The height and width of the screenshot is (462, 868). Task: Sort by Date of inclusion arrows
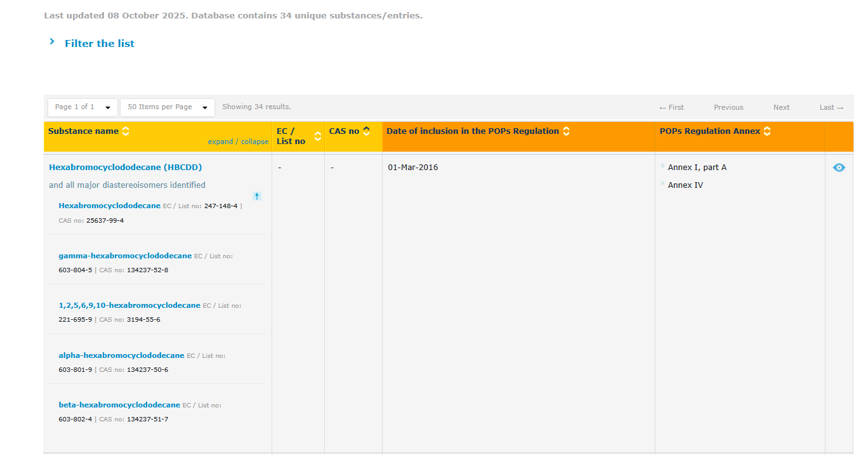(566, 131)
